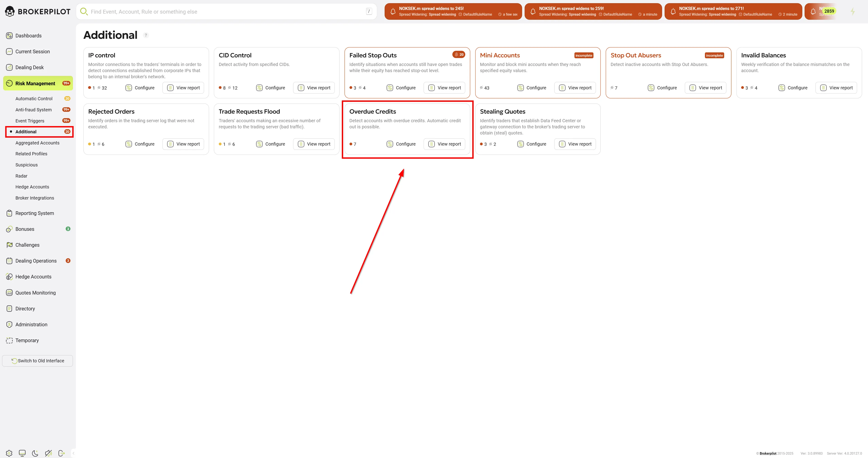Image resolution: width=868 pixels, height=458 pixels.
Task: Click View report icon on Rejected Orders card
Action: [171, 144]
